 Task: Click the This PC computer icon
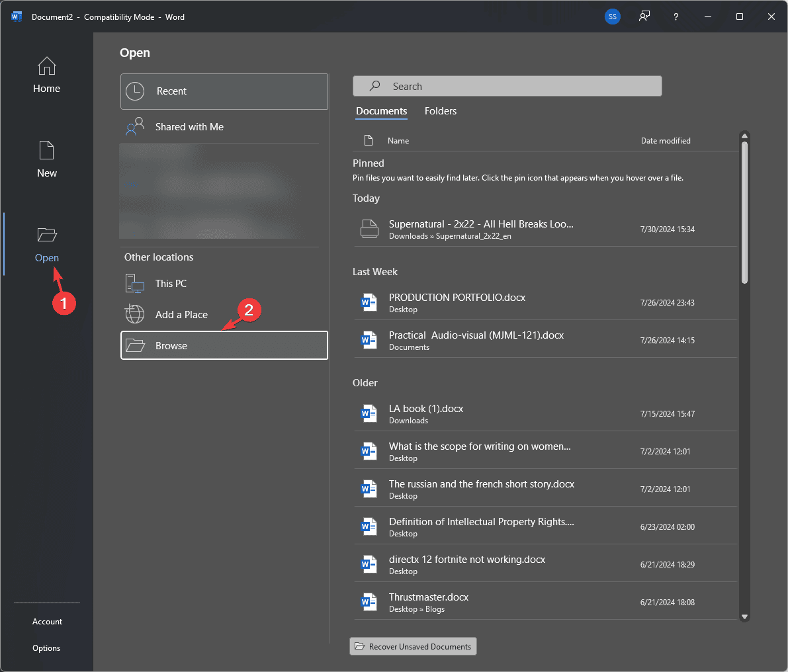pyautogui.click(x=135, y=283)
